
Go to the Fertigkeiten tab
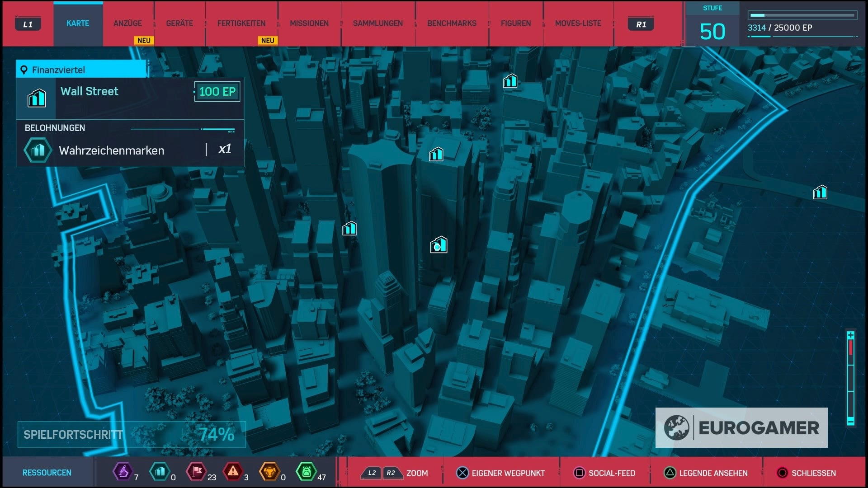241,23
